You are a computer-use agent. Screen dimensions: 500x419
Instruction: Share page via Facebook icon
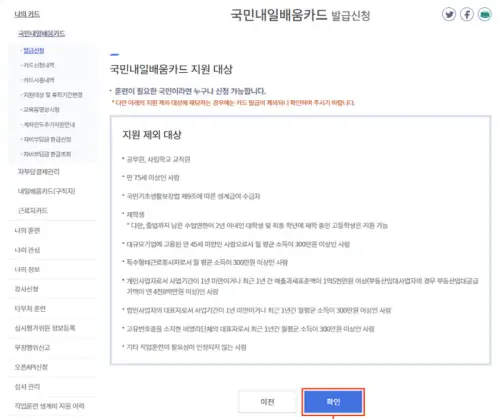click(467, 14)
